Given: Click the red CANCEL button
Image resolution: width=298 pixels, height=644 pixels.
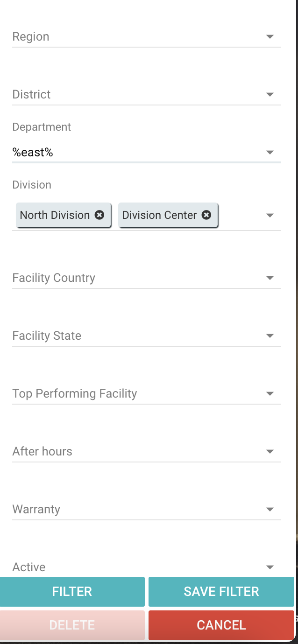Looking at the screenshot, I should click(x=221, y=625).
